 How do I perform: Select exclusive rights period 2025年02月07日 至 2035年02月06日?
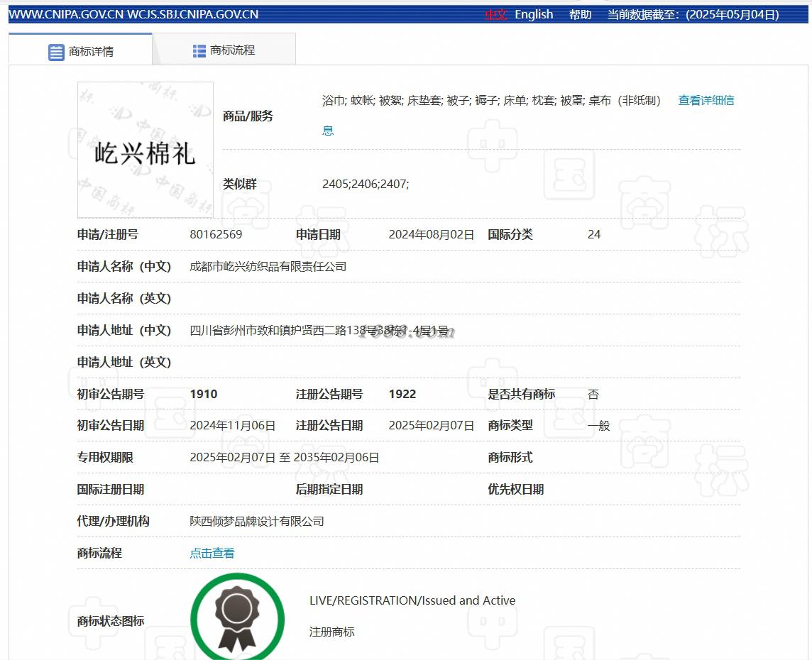click(x=285, y=458)
